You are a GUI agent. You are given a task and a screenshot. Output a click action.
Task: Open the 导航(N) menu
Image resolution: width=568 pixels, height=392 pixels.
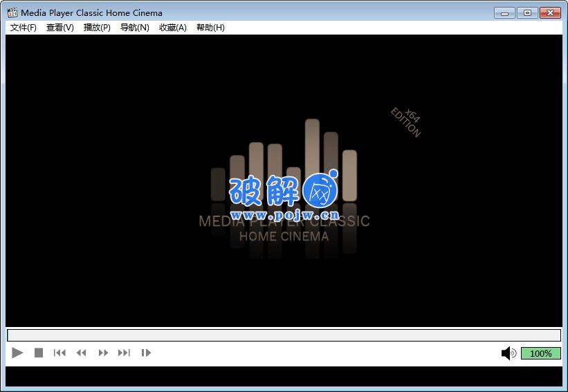pyautogui.click(x=134, y=28)
